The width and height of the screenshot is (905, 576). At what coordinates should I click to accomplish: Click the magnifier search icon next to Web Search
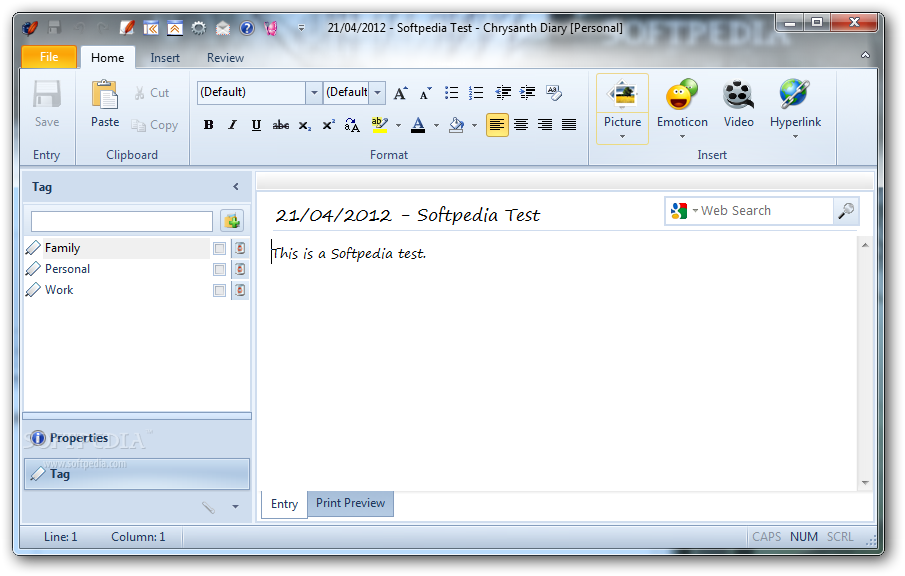(x=846, y=211)
